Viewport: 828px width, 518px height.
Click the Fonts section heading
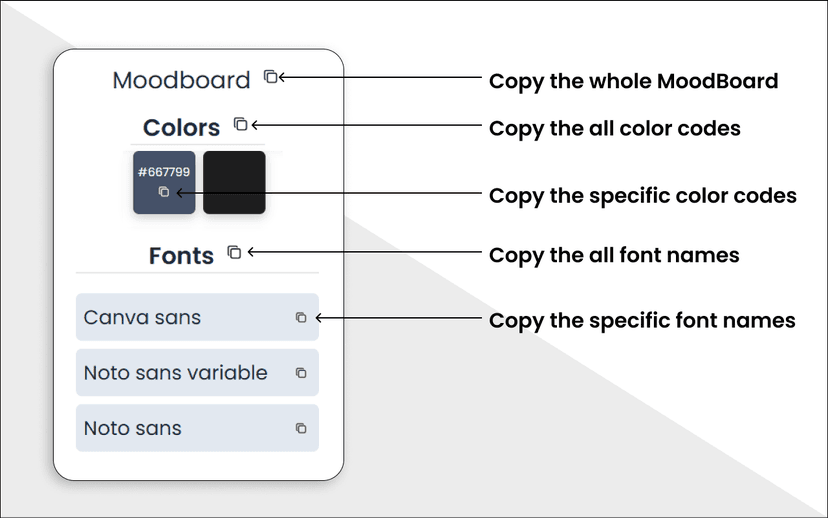pos(181,256)
